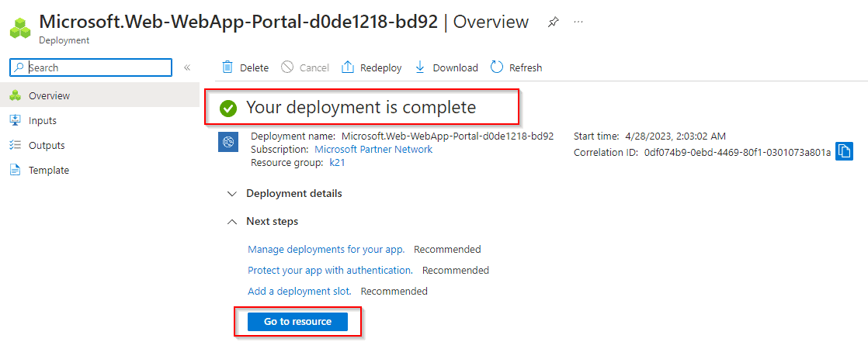Viewport: 868px width, 342px height.
Task: Open the Template menu item
Action: click(49, 170)
